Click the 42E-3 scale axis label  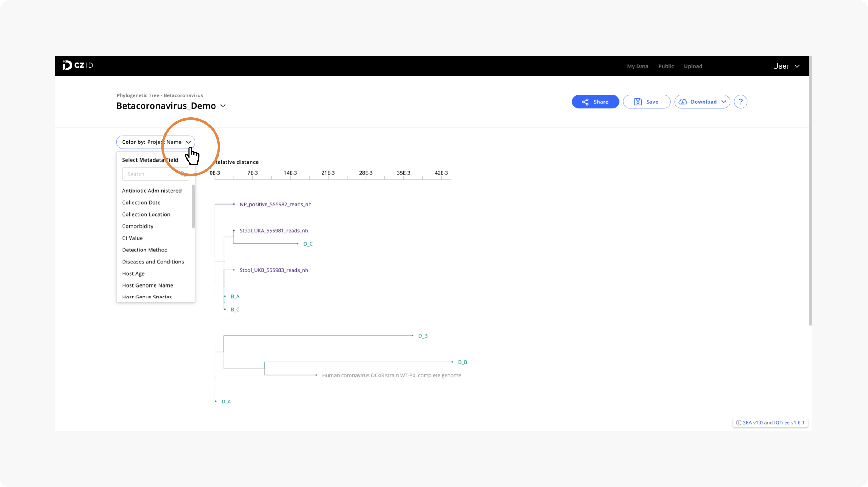tap(441, 173)
